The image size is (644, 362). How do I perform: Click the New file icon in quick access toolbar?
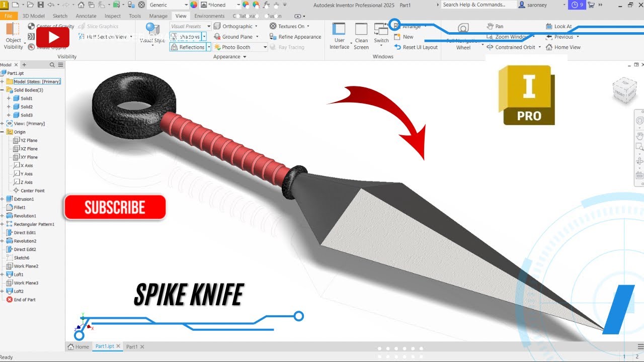15,5
